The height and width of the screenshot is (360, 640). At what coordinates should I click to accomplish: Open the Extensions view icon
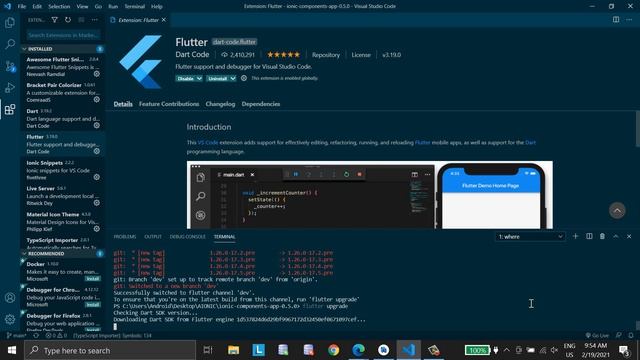click(x=10, y=109)
